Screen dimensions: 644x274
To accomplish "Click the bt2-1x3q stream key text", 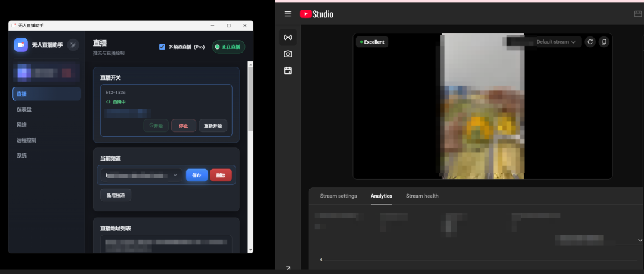I will pyautogui.click(x=116, y=93).
